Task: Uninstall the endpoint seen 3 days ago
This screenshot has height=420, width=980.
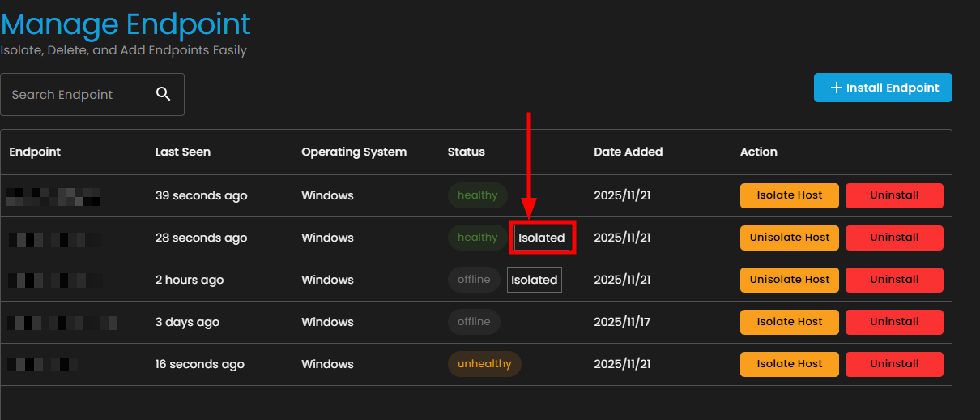Action: point(894,322)
